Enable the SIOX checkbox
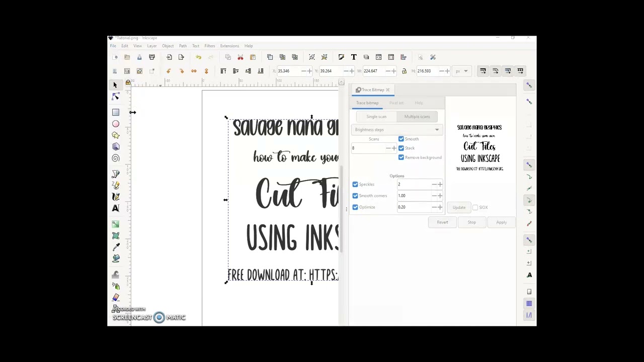The width and height of the screenshot is (644, 362). click(x=475, y=207)
